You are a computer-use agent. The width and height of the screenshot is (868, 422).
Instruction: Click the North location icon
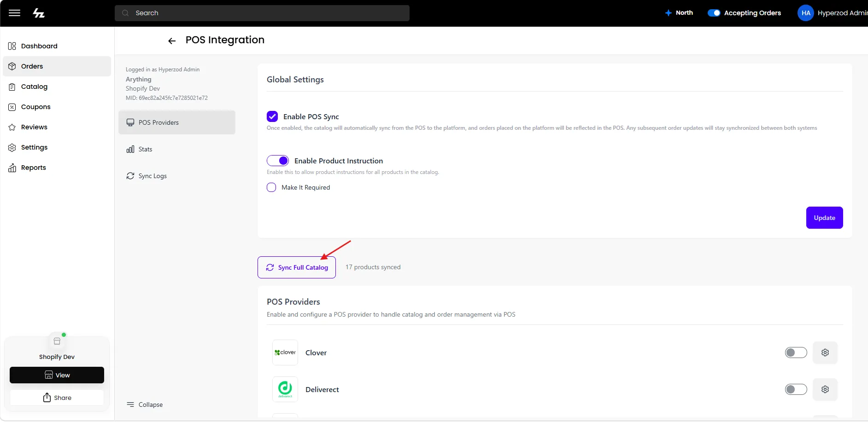click(669, 13)
